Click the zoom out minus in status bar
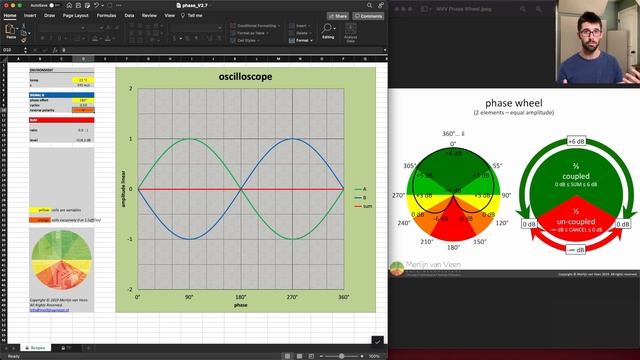 pos(321,356)
